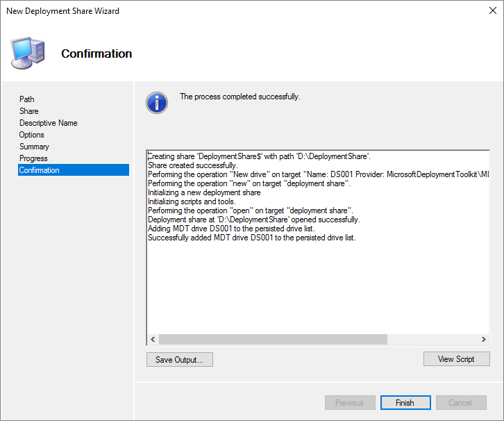Click the horizontal scrollbar left arrow
Screen dimensions: 504x421
(x=153, y=339)
